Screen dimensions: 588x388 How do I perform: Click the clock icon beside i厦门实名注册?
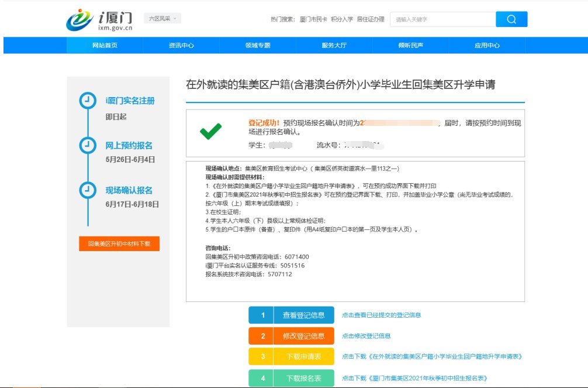coord(87,101)
